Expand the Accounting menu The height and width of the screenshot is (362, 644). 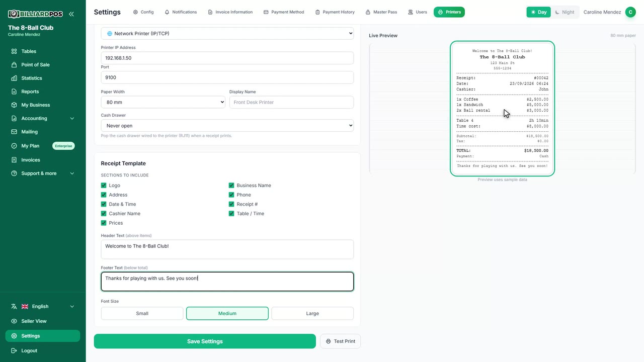tap(43, 119)
